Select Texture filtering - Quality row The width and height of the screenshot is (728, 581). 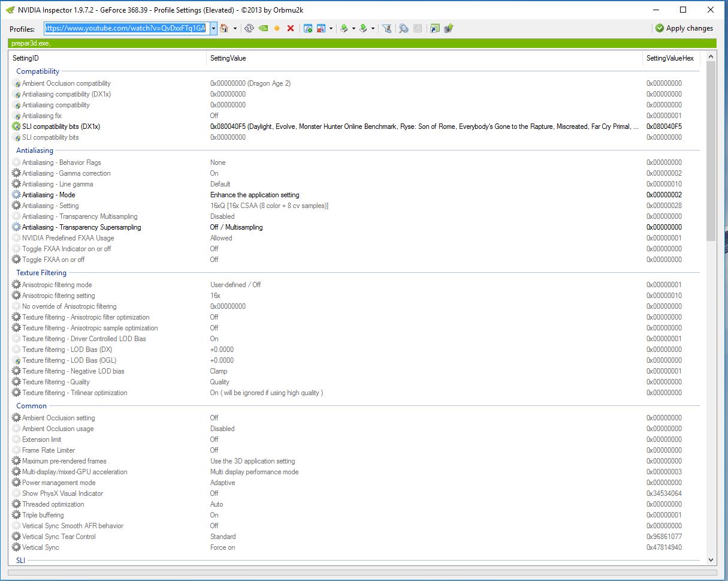tap(355, 382)
